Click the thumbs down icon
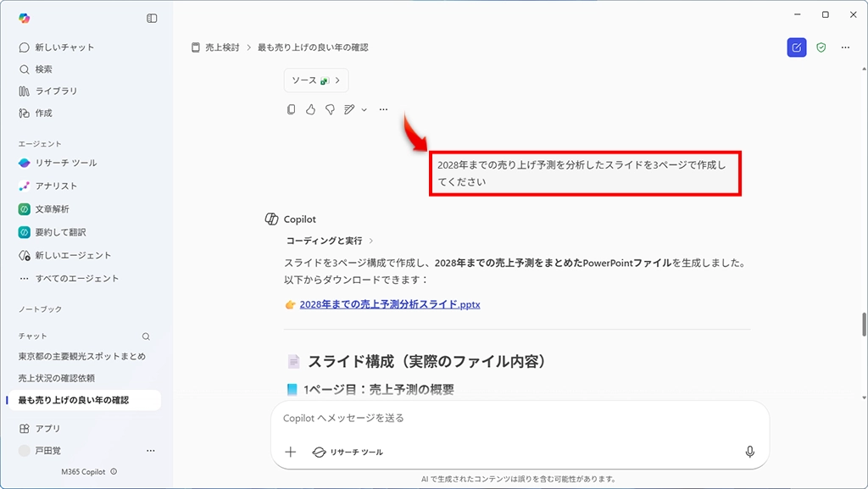The image size is (868, 489). (x=330, y=109)
